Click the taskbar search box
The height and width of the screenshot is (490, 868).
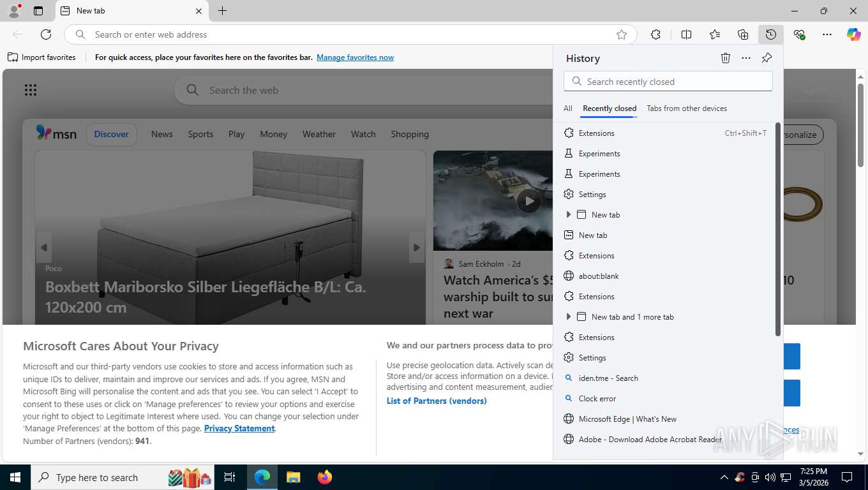[x=121, y=477]
